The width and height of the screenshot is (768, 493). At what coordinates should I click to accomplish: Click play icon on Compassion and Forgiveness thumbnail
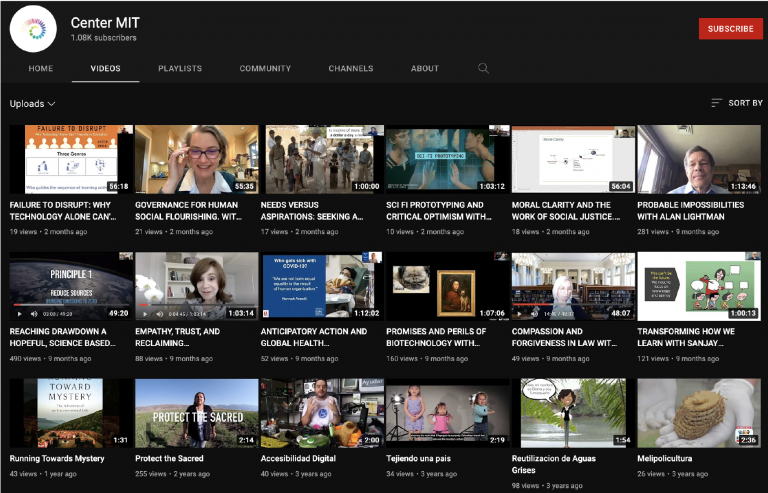(520, 313)
